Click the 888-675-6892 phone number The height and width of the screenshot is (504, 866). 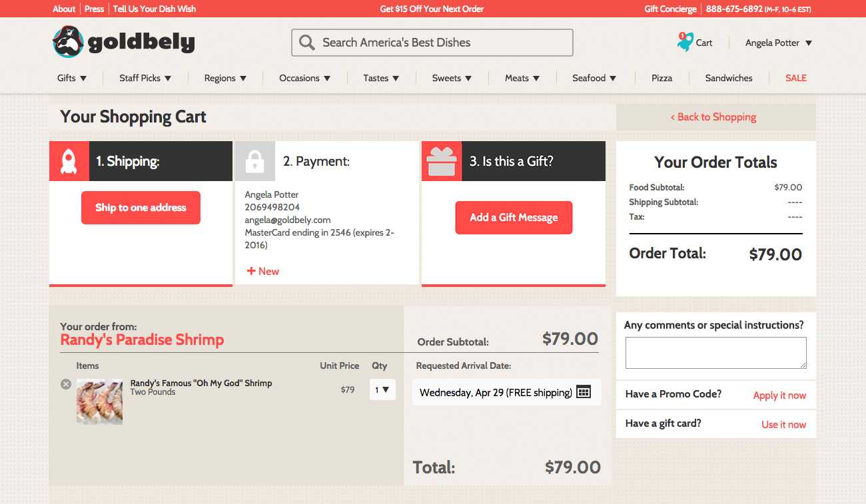(734, 9)
